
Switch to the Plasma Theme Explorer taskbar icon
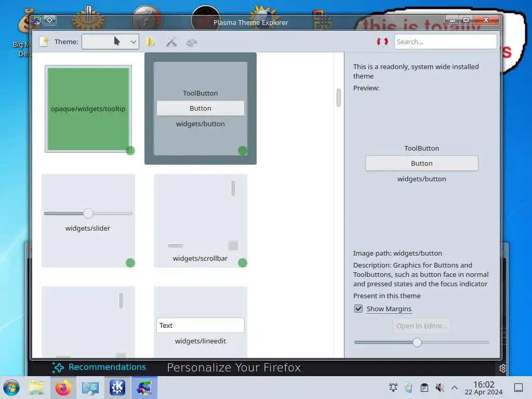pos(144,388)
